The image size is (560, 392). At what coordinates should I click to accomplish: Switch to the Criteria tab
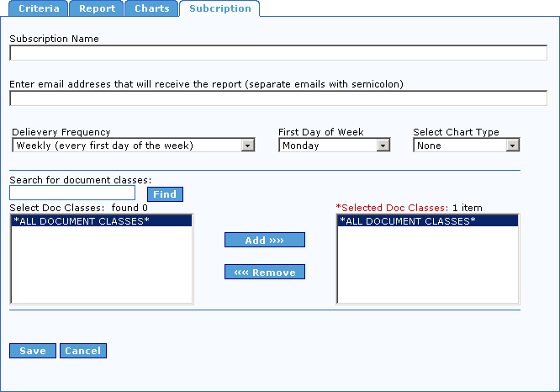click(34, 9)
